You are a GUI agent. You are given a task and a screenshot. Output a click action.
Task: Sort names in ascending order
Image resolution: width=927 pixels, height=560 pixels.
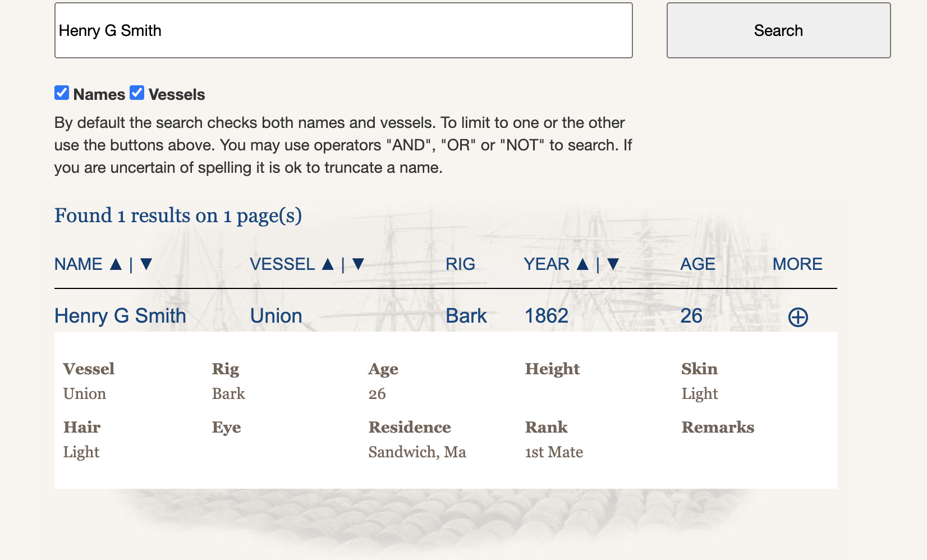coord(116,264)
